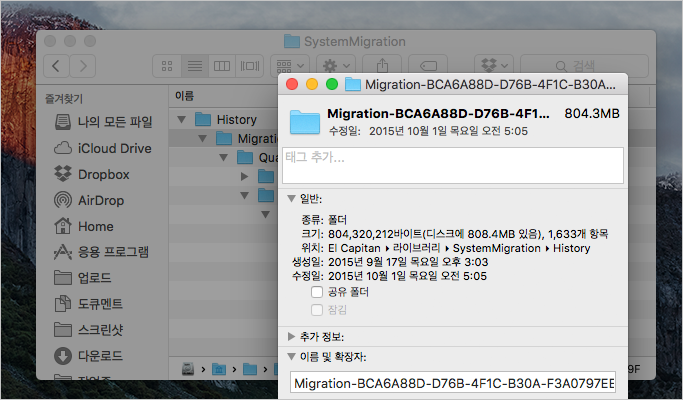Expand the 추가 정보 section

[x=291, y=336]
